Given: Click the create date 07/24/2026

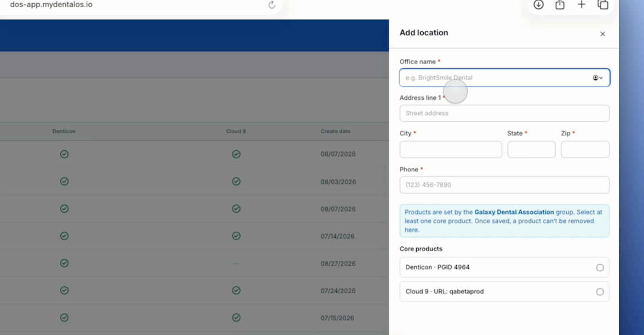Looking at the screenshot, I should tap(338, 291).
